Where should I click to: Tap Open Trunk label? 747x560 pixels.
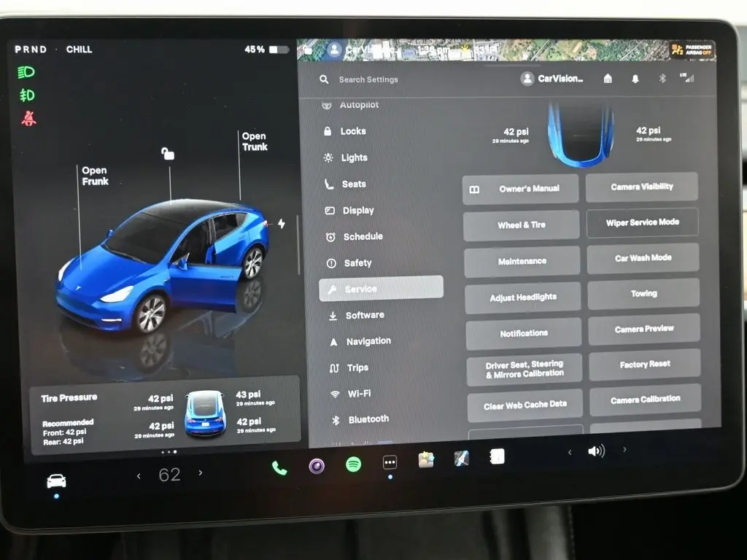[255, 141]
